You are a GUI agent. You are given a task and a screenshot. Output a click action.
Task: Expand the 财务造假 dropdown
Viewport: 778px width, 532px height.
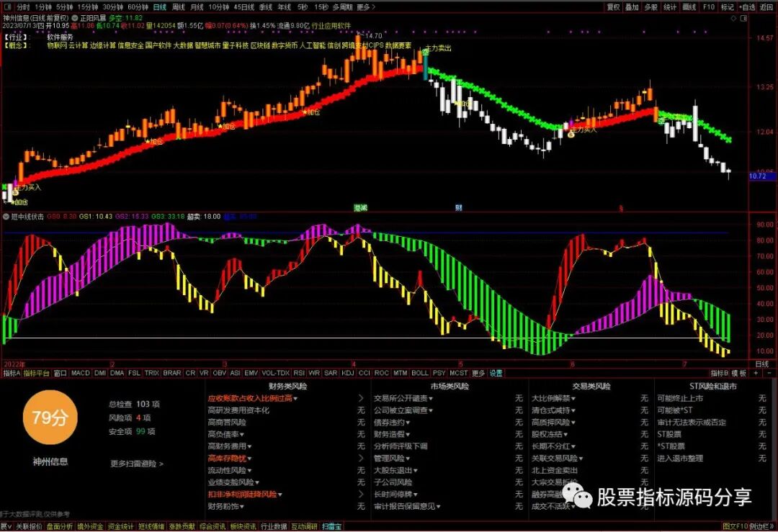408,434
